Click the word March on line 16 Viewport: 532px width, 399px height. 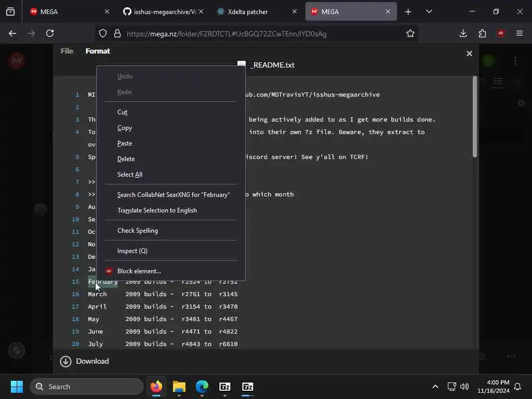(x=97, y=294)
